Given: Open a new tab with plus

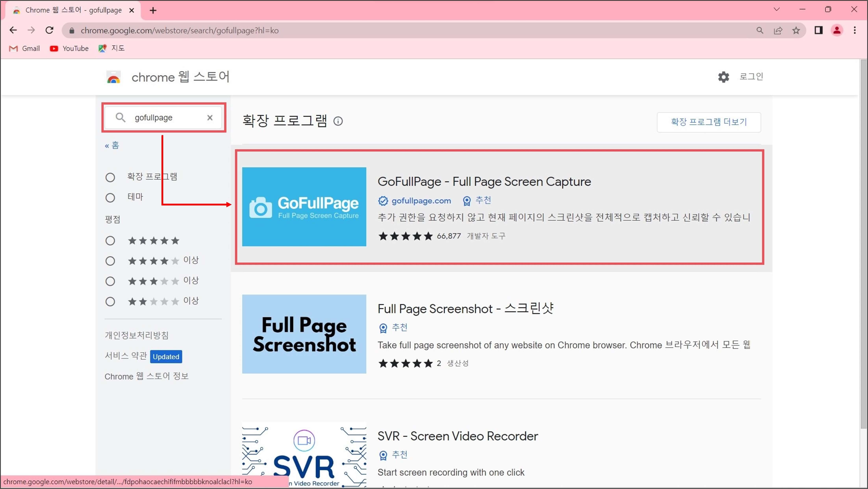Looking at the screenshot, I should 153,10.
